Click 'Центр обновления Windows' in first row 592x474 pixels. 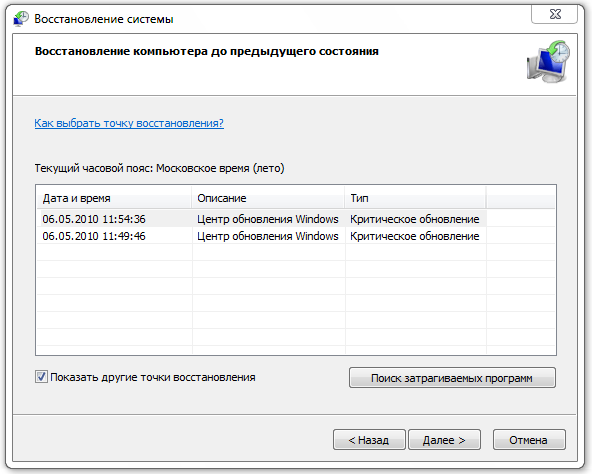point(268,219)
